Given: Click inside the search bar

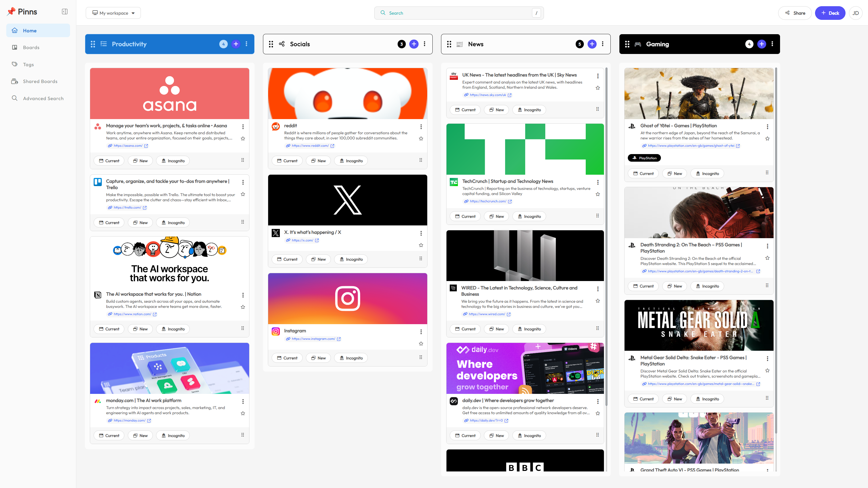Looking at the screenshot, I should click(458, 13).
